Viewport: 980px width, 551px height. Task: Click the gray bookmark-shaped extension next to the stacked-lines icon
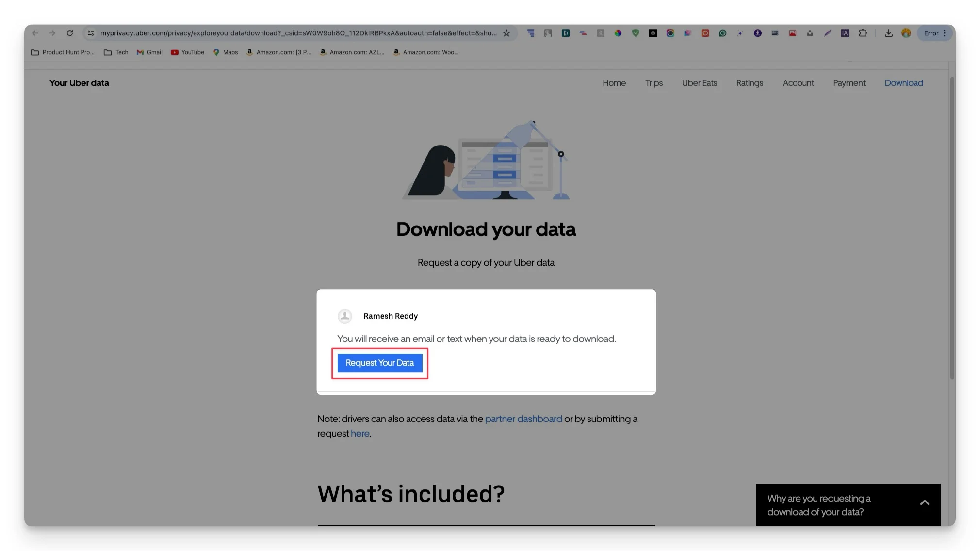[548, 33]
